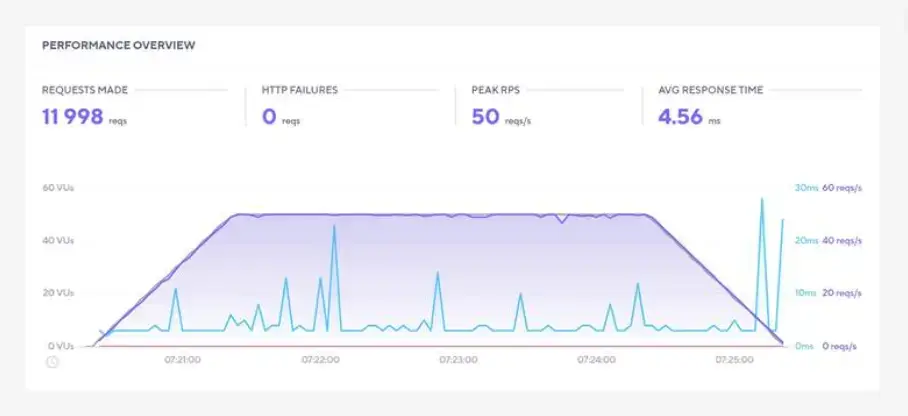
Task: Click the 11 998 requests value
Action: 72,116
